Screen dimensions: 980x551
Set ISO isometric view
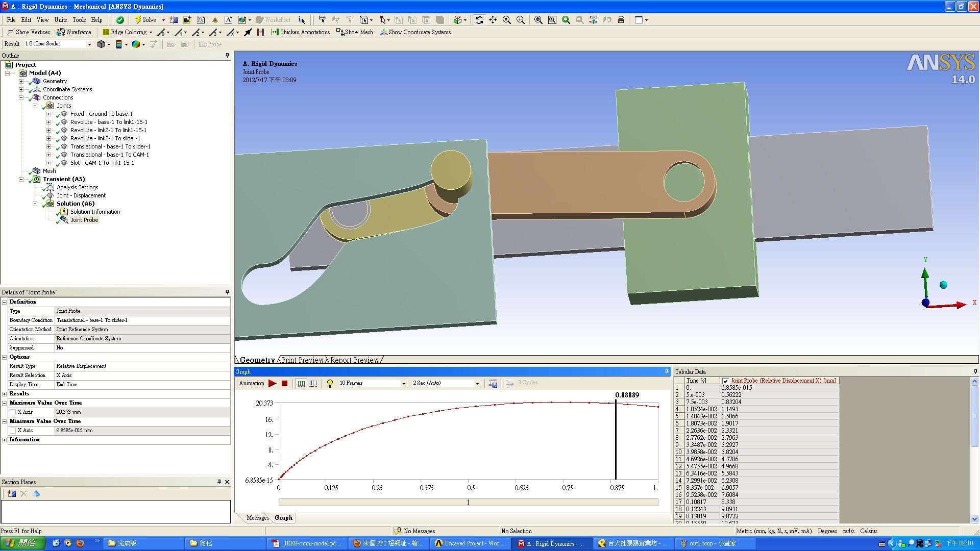[593, 20]
